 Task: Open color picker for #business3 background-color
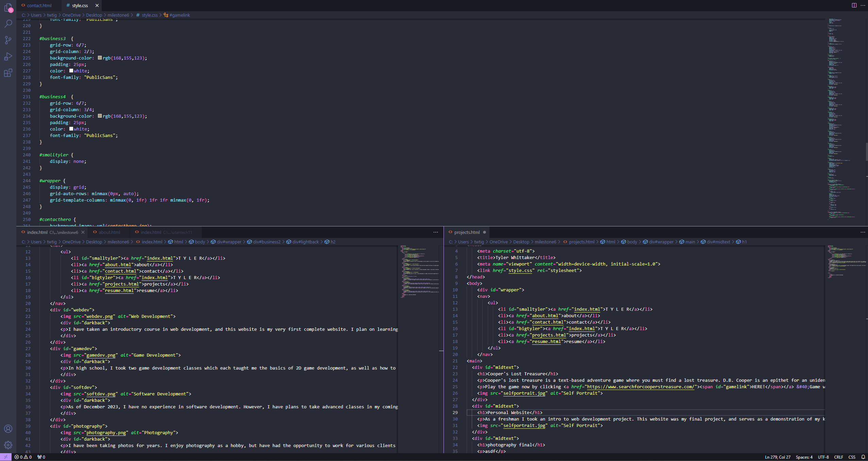point(100,58)
